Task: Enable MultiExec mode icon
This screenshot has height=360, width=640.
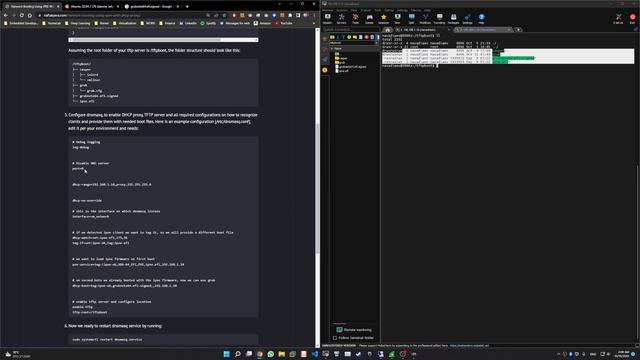Action: click(x=425, y=18)
